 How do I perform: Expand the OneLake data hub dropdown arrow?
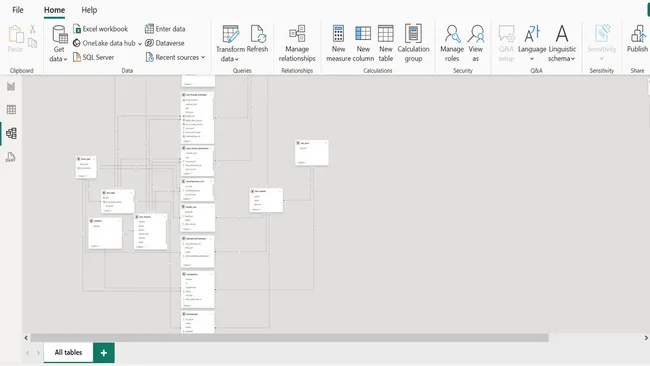(x=140, y=44)
